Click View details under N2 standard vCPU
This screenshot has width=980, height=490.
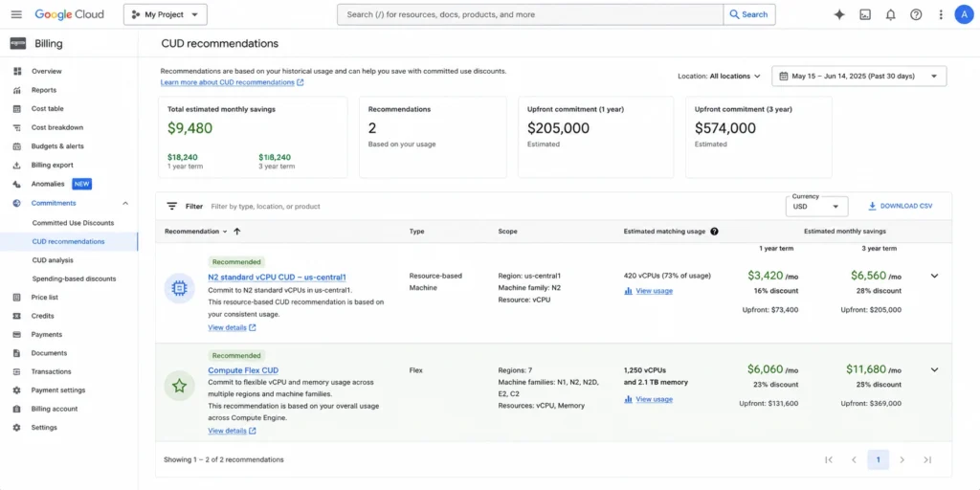[x=232, y=327]
